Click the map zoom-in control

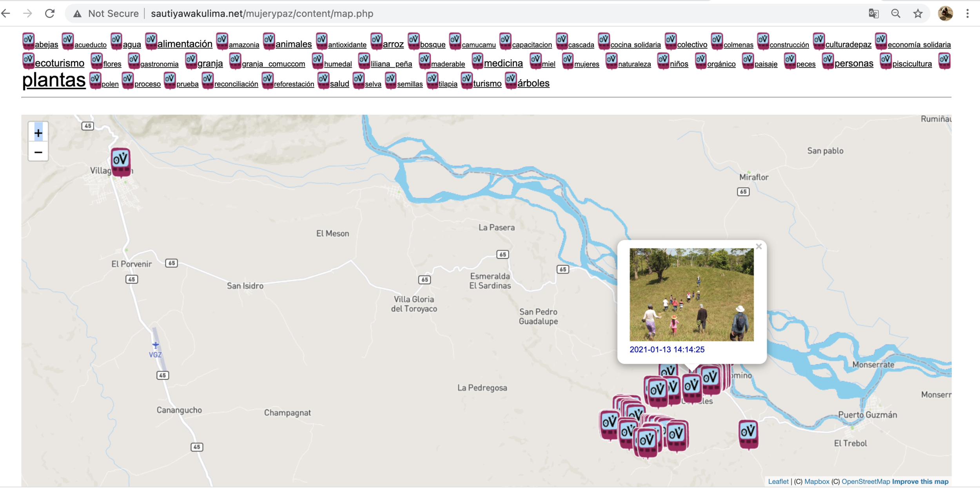tap(38, 132)
